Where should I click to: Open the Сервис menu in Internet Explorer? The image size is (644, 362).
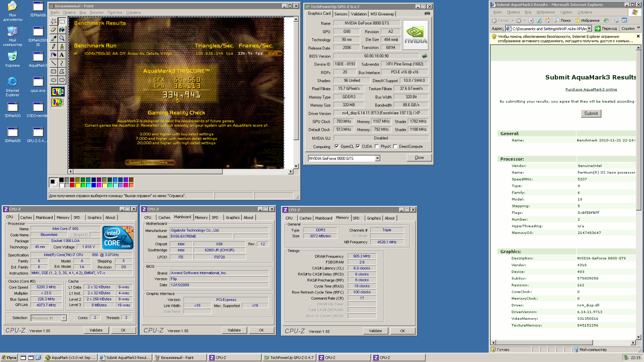tap(566, 12)
